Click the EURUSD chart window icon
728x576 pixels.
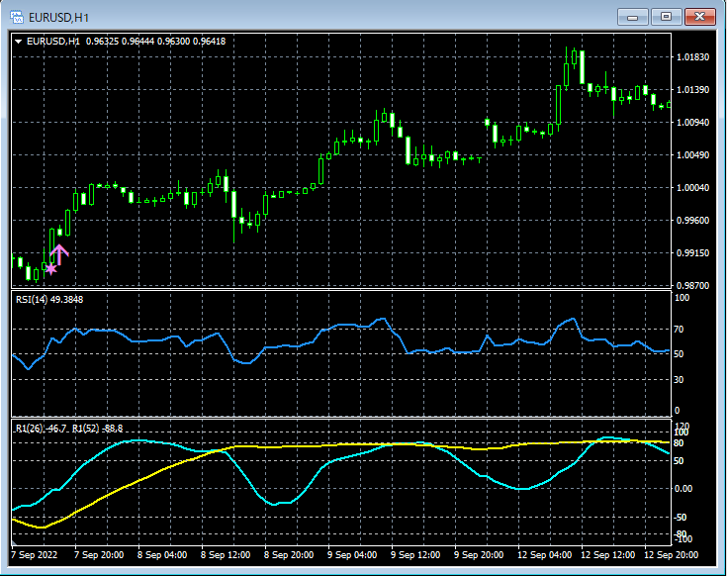pos(15,16)
